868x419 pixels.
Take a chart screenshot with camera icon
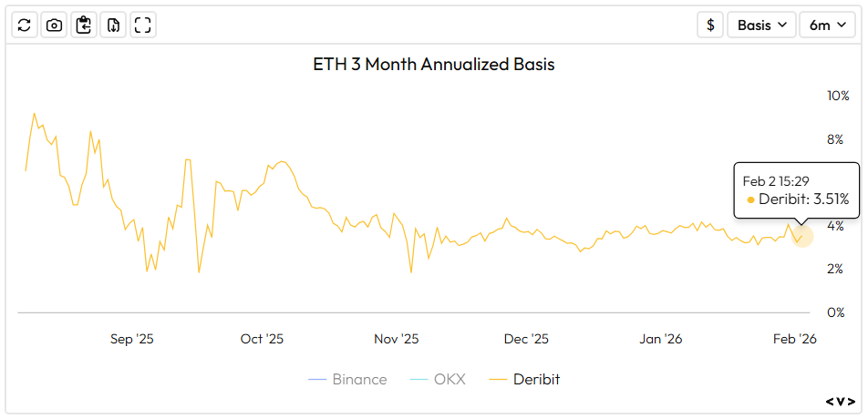[x=54, y=25]
